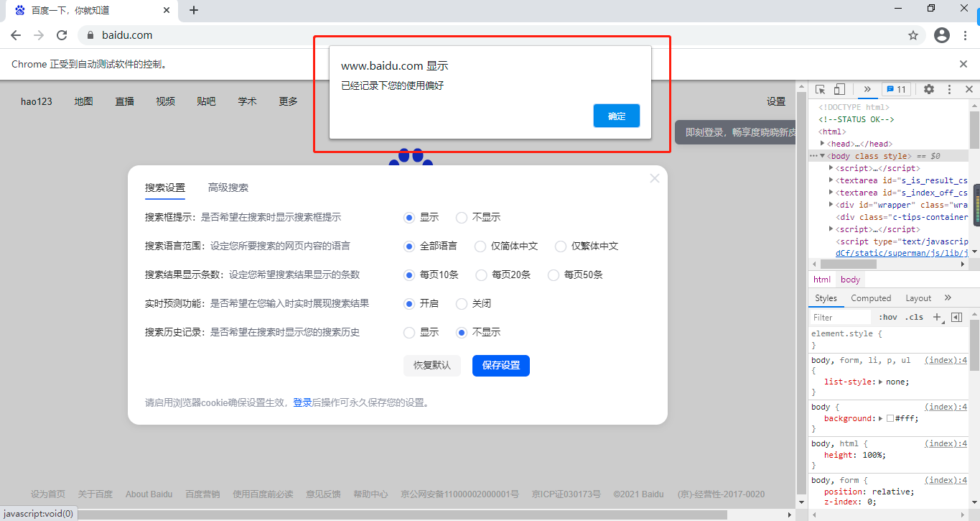This screenshot has height=521, width=980.
Task: Click 恢复默认 button
Action: pos(432,365)
